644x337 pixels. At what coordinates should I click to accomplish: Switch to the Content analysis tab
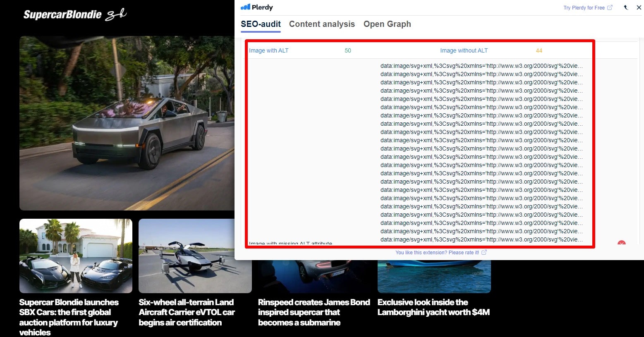[x=322, y=24]
